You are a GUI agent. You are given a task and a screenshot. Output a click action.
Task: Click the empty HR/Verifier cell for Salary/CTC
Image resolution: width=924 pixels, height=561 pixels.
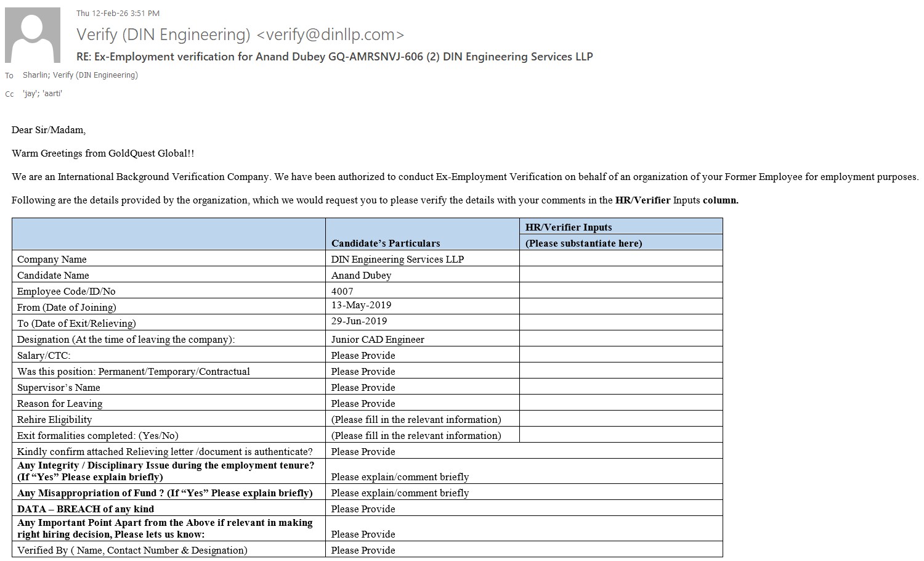pos(621,354)
